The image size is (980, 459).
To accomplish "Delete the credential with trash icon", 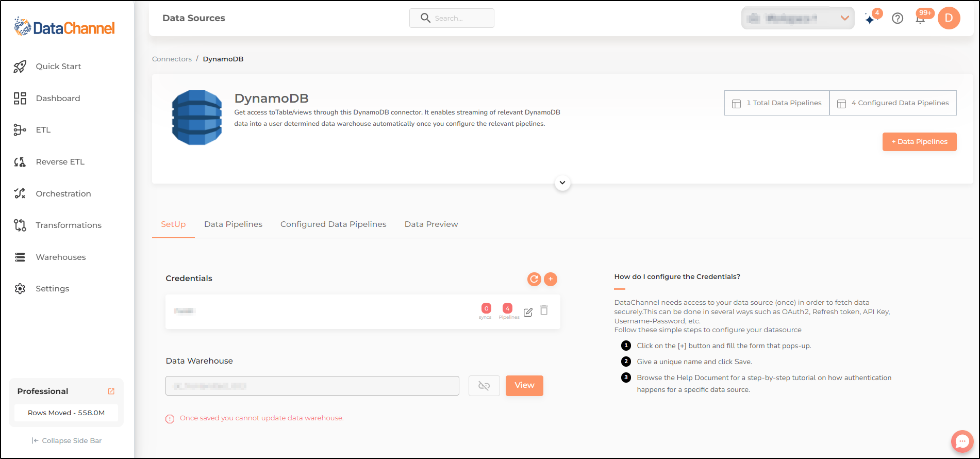I will (x=544, y=310).
